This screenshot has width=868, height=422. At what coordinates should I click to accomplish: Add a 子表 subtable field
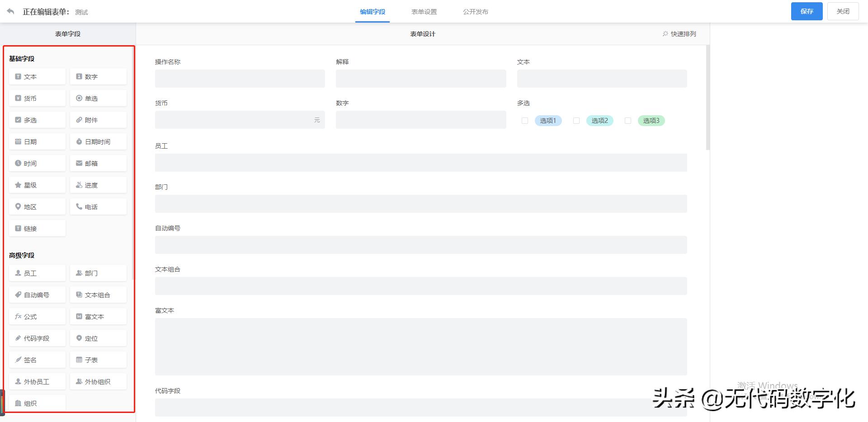[98, 360]
